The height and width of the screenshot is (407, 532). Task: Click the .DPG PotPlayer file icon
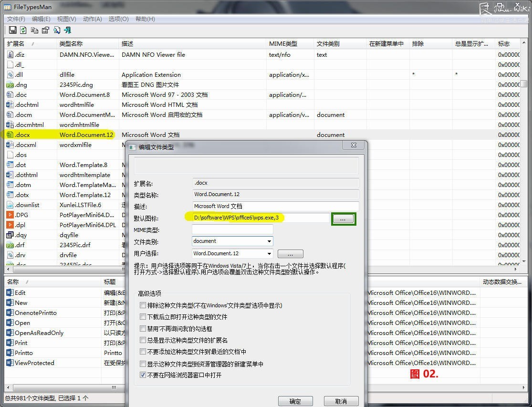(10, 215)
